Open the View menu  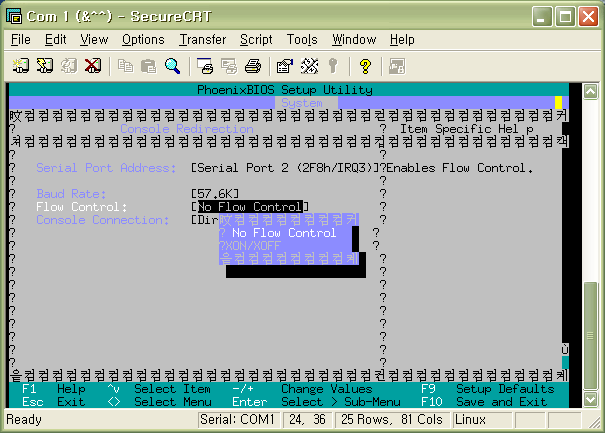coord(94,40)
